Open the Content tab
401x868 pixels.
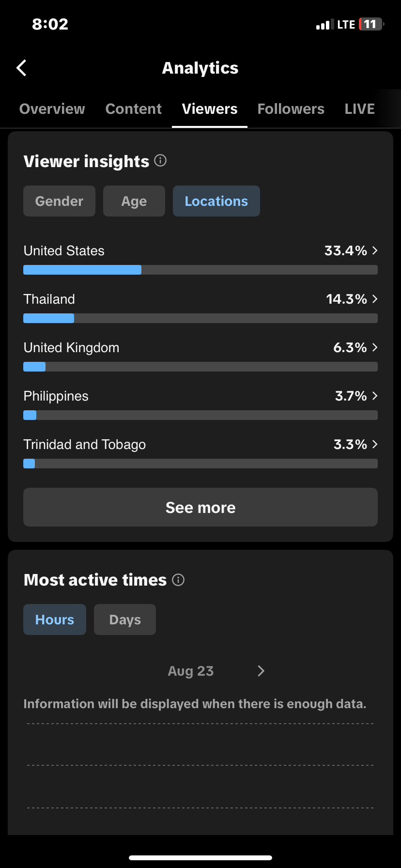tap(134, 109)
